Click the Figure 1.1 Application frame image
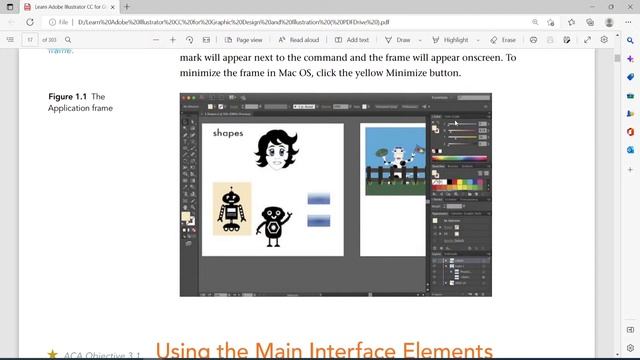 336,195
